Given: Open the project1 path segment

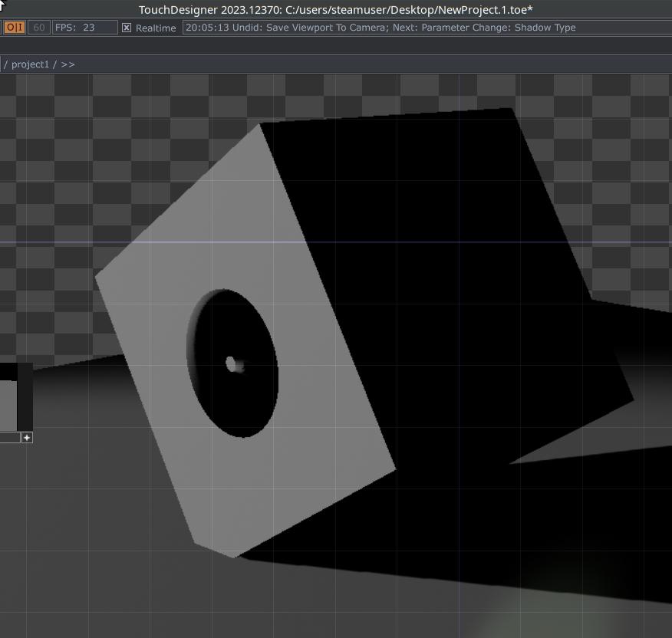Looking at the screenshot, I should pyautogui.click(x=30, y=64).
